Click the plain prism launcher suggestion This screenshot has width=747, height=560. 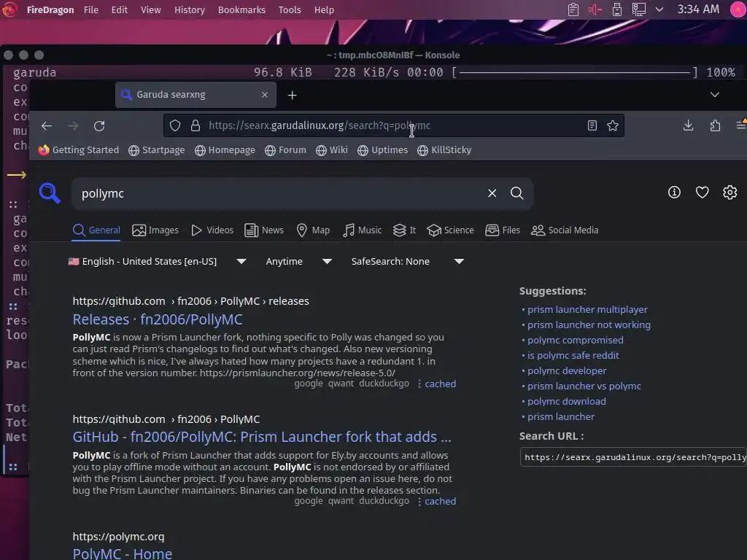pos(561,416)
